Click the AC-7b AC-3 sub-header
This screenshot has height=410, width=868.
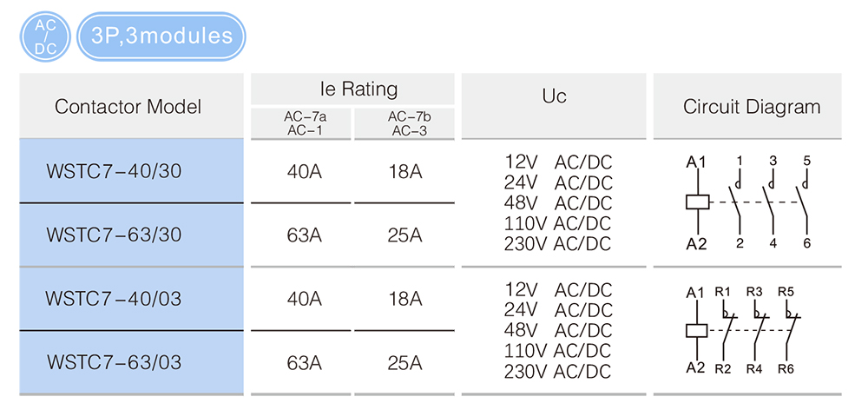point(404,123)
